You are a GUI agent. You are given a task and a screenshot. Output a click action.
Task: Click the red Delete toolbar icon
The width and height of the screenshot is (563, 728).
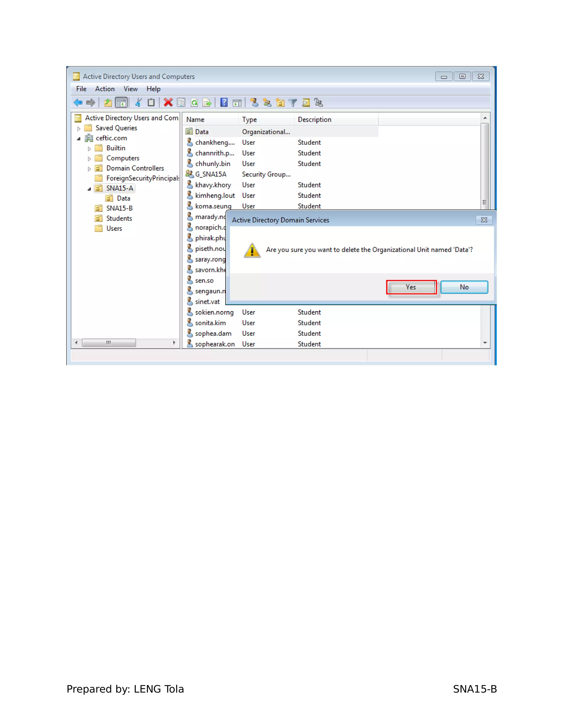point(168,103)
